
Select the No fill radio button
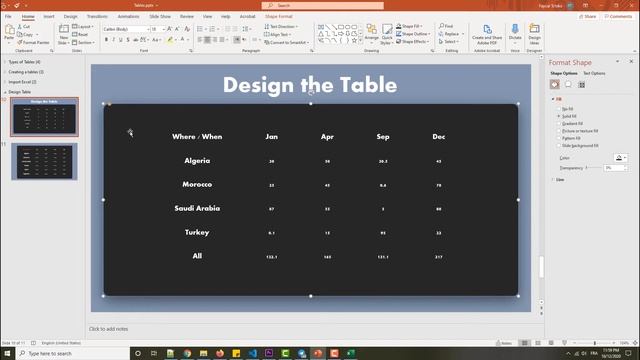click(559, 109)
